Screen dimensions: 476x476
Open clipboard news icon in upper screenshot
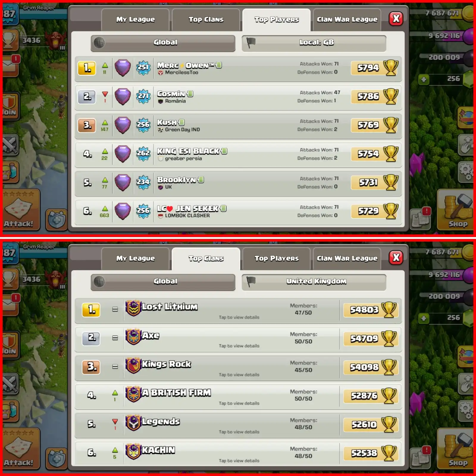pyautogui.click(x=420, y=219)
